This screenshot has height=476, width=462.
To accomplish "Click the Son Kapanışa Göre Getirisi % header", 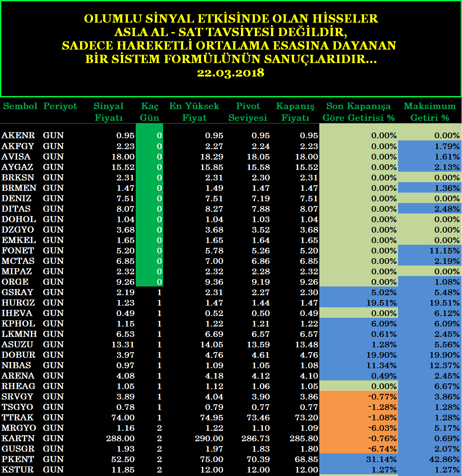I will [x=358, y=112].
